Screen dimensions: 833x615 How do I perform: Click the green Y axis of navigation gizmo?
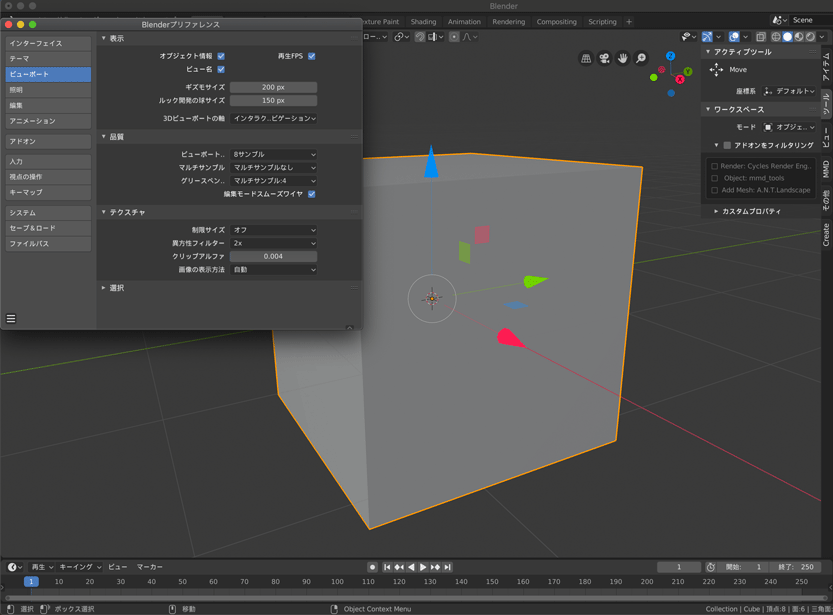click(x=688, y=72)
